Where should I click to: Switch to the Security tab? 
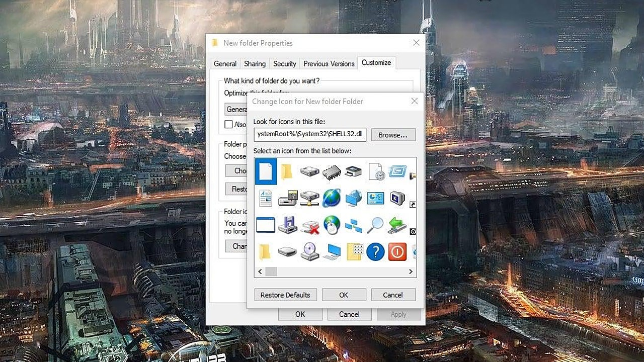click(284, 63)
